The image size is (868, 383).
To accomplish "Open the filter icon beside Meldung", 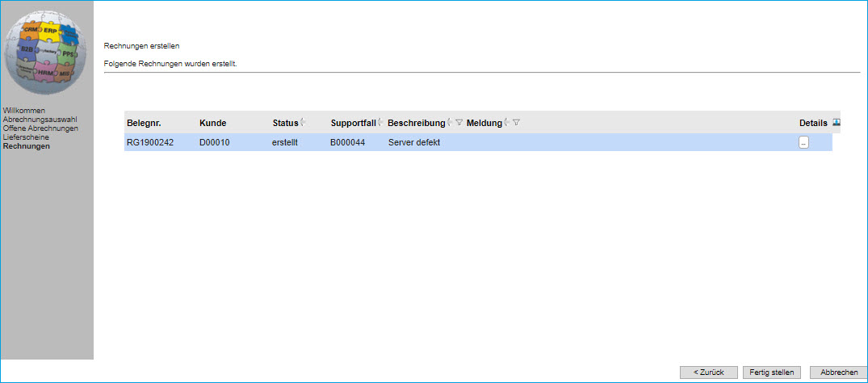I will point(516,123).
